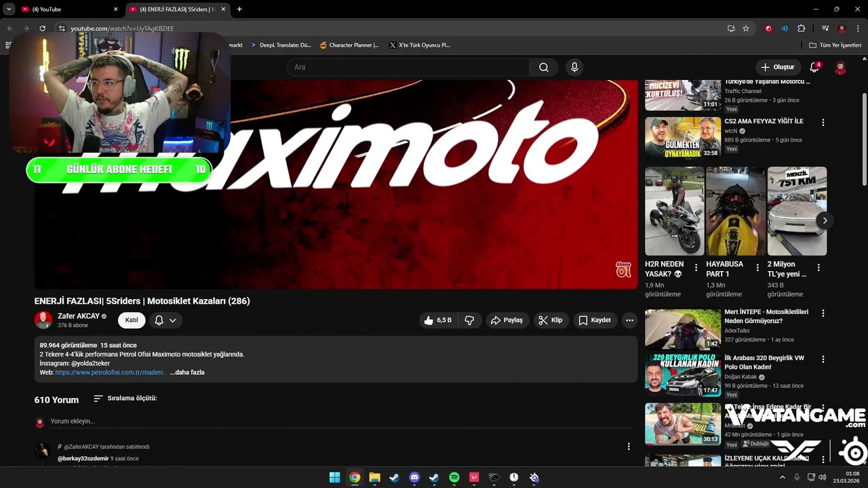Open options for H2R NEDEN YASAK short
This screenshot has width=868, height=488.
click(696, 267)
